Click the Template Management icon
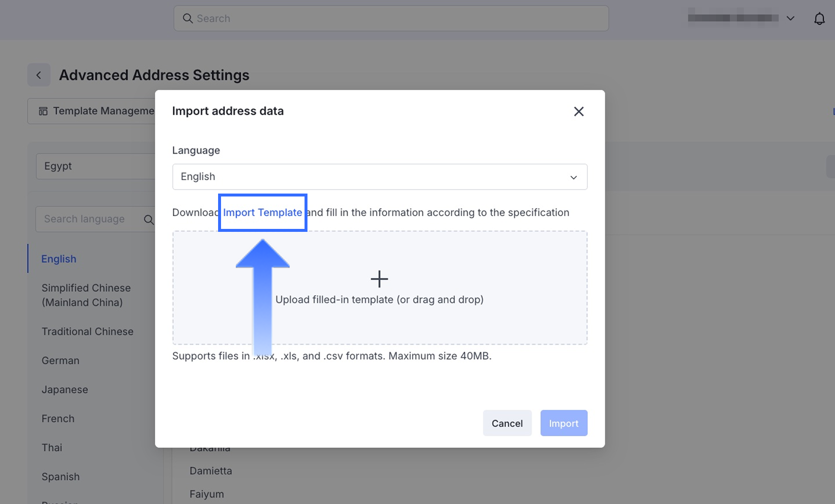835x504 pixels. coord(43,112)
